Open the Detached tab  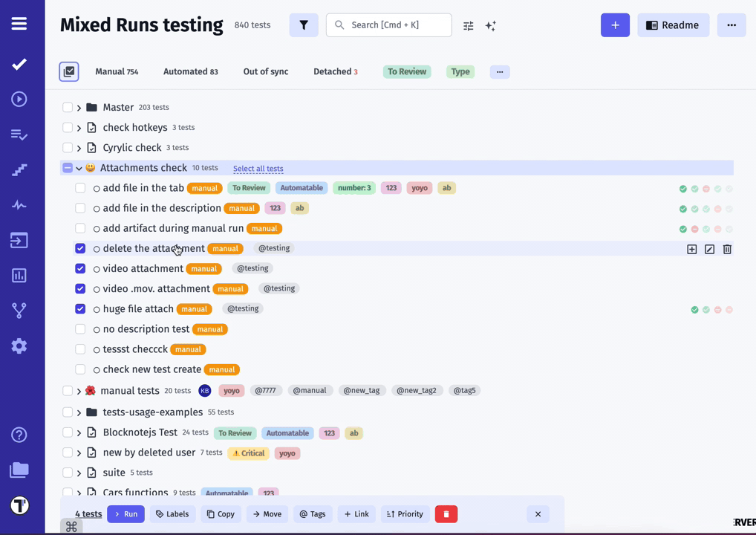coord(336,72)
